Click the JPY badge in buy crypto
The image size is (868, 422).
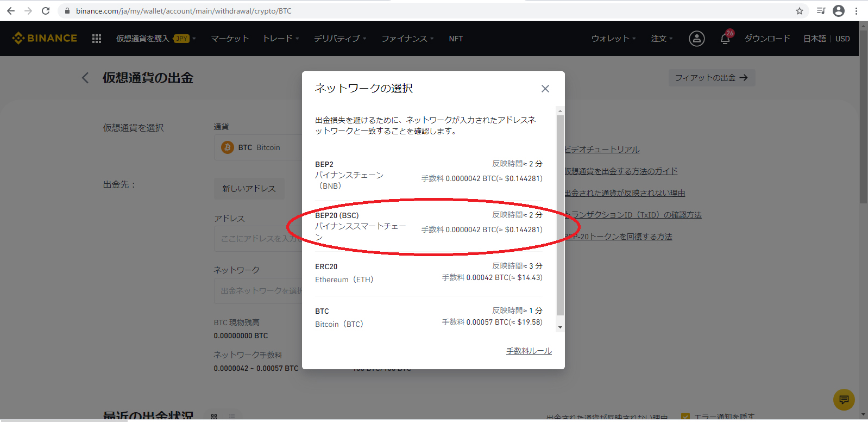point(181,39)
